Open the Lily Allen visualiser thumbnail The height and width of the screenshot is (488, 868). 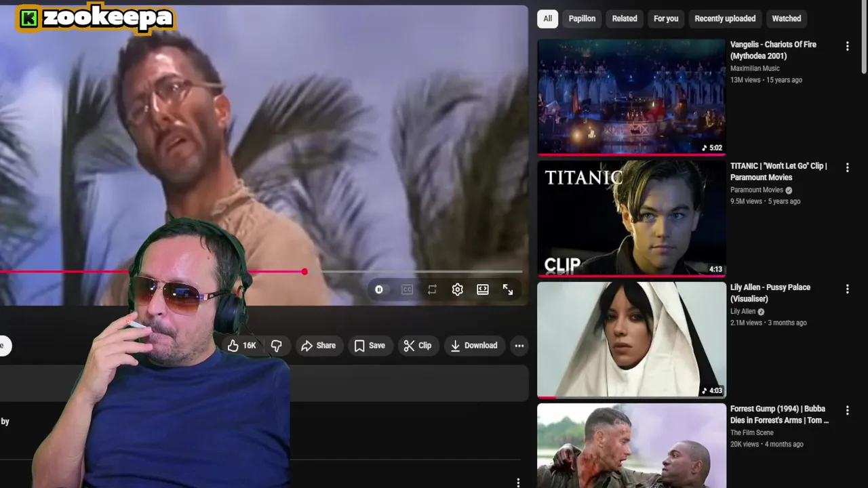(x=631, y=340)
